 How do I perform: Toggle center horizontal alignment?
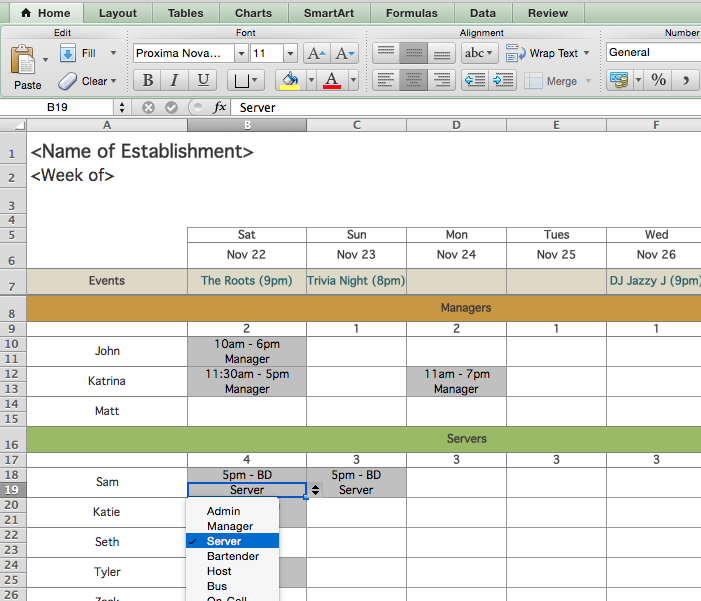tap(414, 81)
